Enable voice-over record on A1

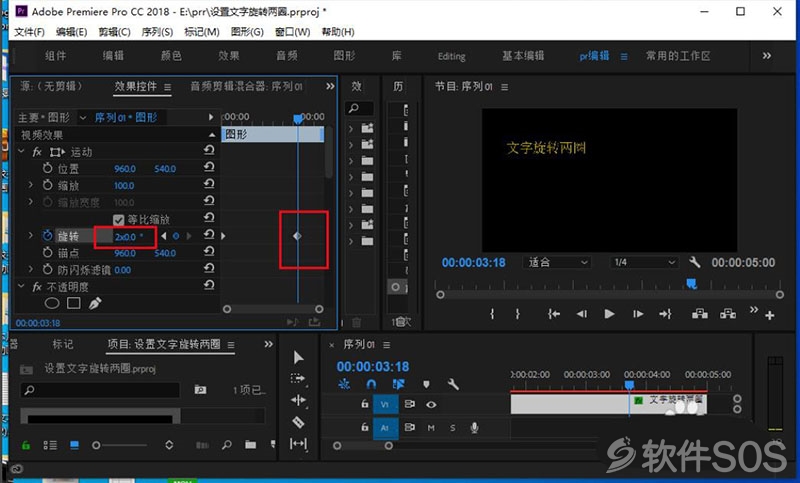coord(474,427)
